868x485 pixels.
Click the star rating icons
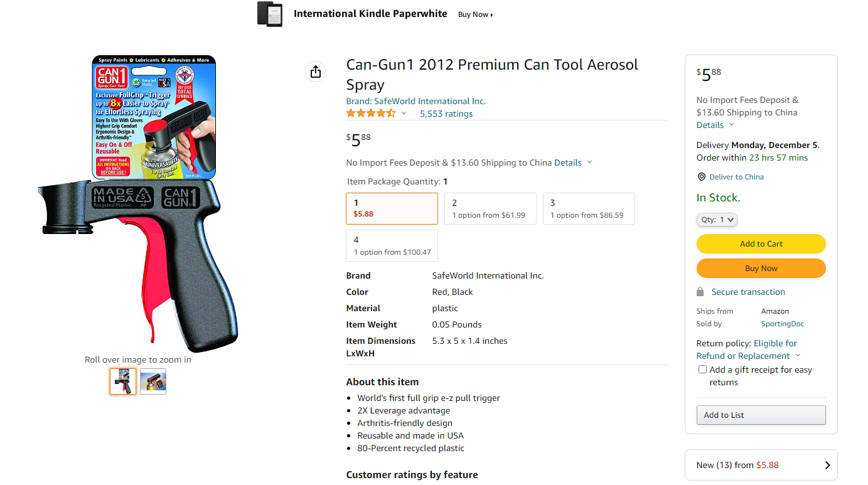(x=371, y=114)
